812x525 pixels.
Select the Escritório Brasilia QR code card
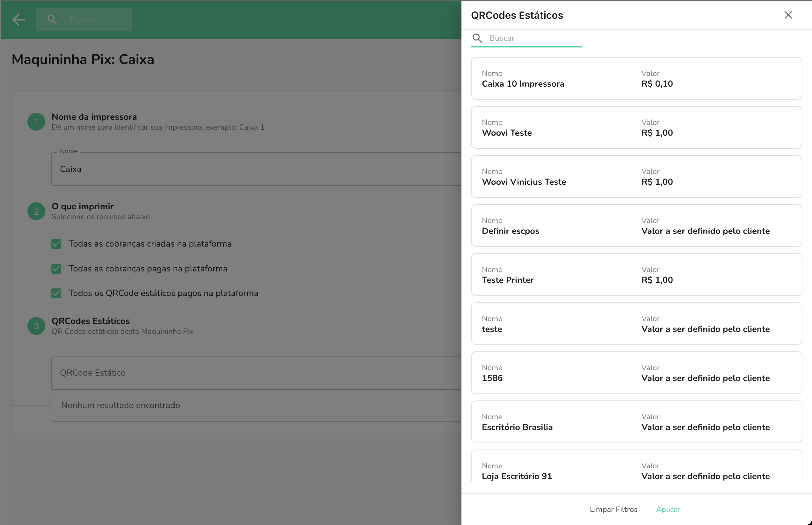pyautogui.click(x=636, y=422)
